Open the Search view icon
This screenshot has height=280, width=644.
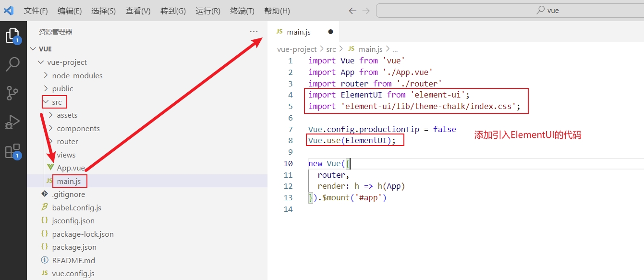[x=13, y=64]
